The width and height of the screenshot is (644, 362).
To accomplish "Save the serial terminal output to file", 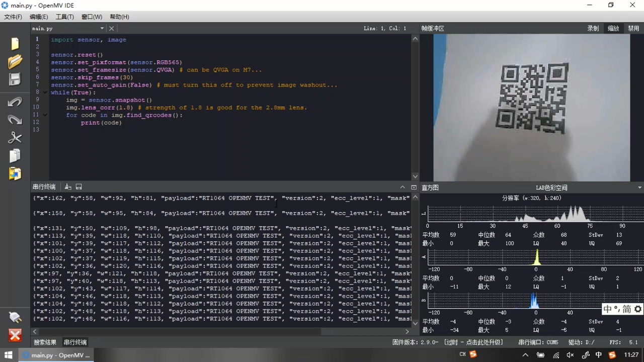I will click(x=78, y=187).
